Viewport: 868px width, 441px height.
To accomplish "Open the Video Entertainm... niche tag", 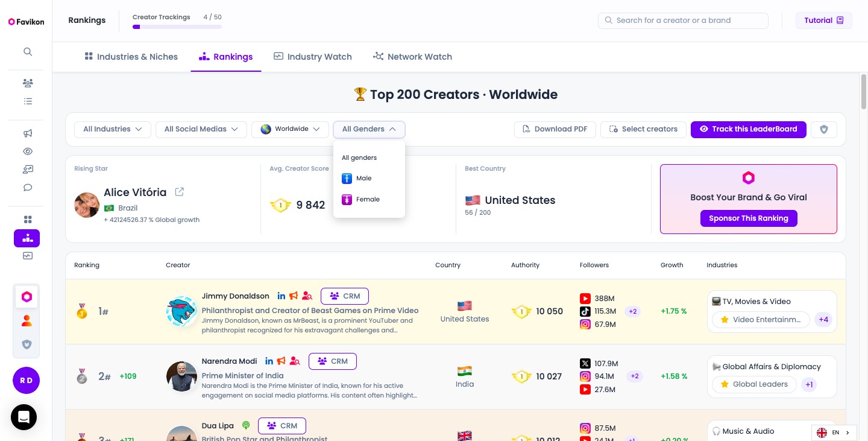I will [760, 320].
